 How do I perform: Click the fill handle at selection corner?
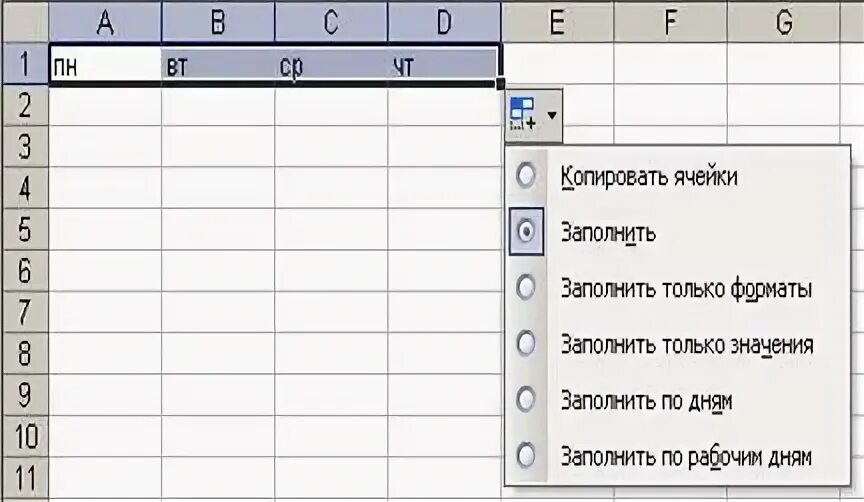500,84
